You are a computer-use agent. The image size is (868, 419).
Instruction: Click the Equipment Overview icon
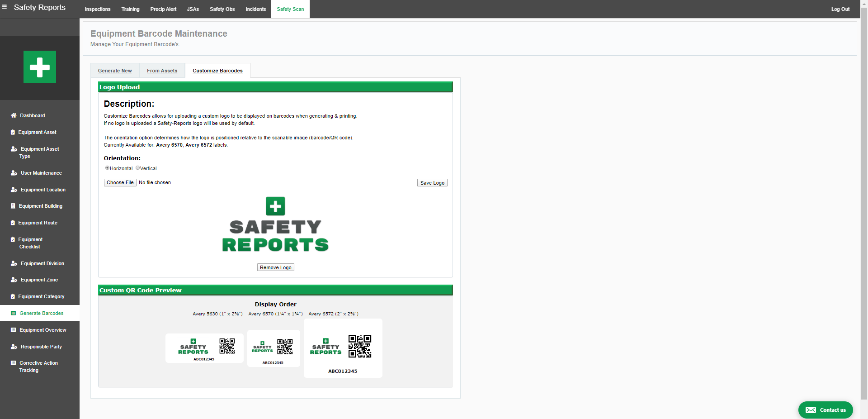(14, 330)
